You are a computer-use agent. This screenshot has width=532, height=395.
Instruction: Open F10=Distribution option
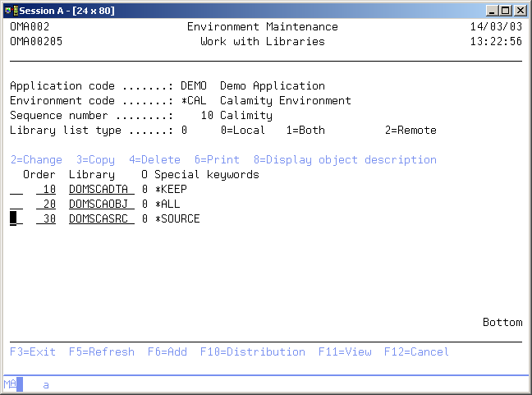pos(252,351)
